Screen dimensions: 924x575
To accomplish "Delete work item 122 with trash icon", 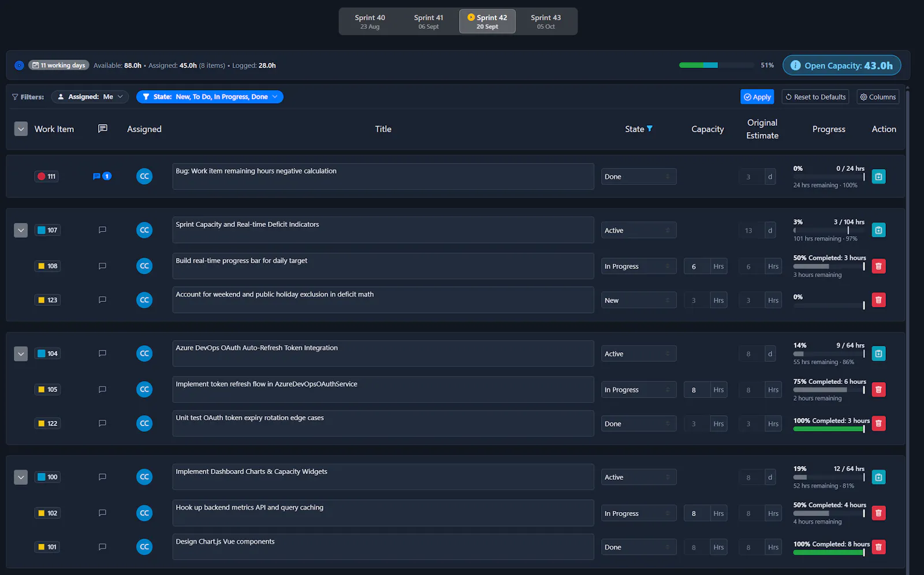I will 878,424.
